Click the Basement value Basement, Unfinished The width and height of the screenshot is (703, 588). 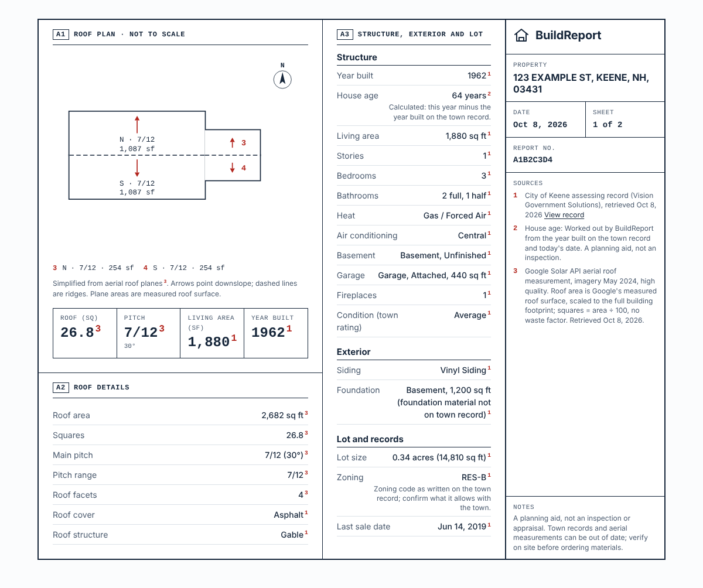point(443,255)
